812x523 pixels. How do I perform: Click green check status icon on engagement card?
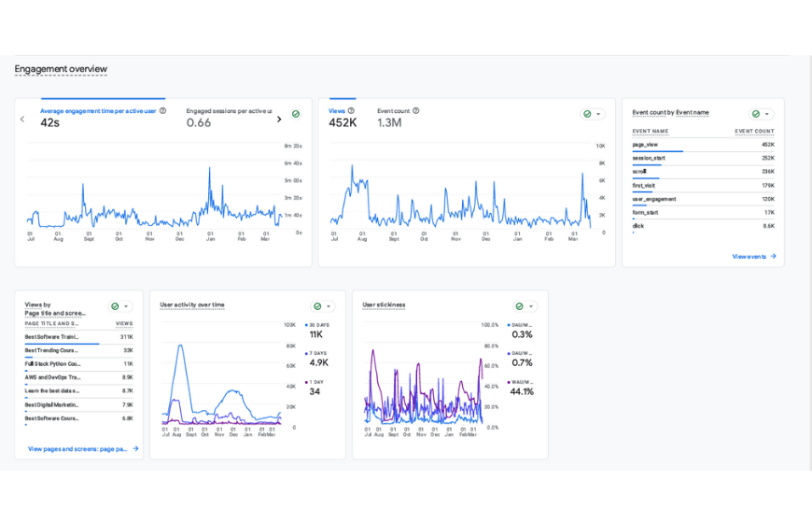296,114
